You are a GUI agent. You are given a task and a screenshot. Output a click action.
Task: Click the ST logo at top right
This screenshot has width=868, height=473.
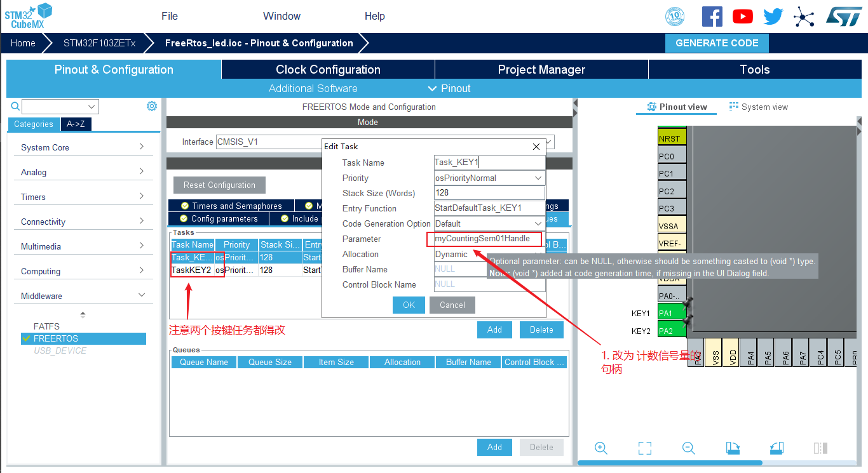[x=844, y=17]
